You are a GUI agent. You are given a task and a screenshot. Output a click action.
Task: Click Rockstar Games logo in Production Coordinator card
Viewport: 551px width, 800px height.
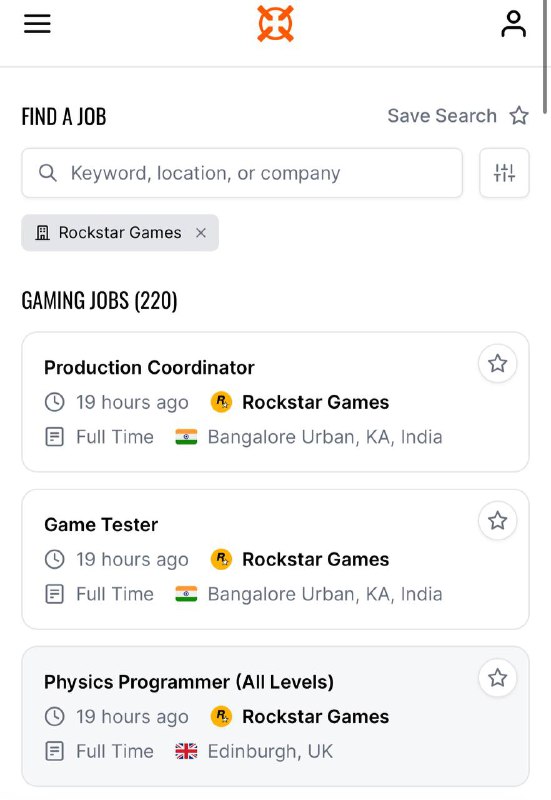pyautogui.click(x=221, y=402)
